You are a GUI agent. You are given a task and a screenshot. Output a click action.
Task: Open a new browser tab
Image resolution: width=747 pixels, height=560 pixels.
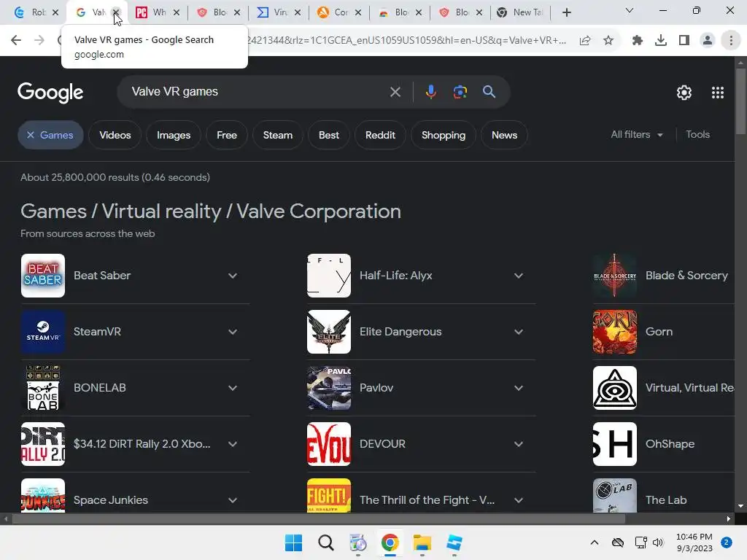tap(566, 12)
